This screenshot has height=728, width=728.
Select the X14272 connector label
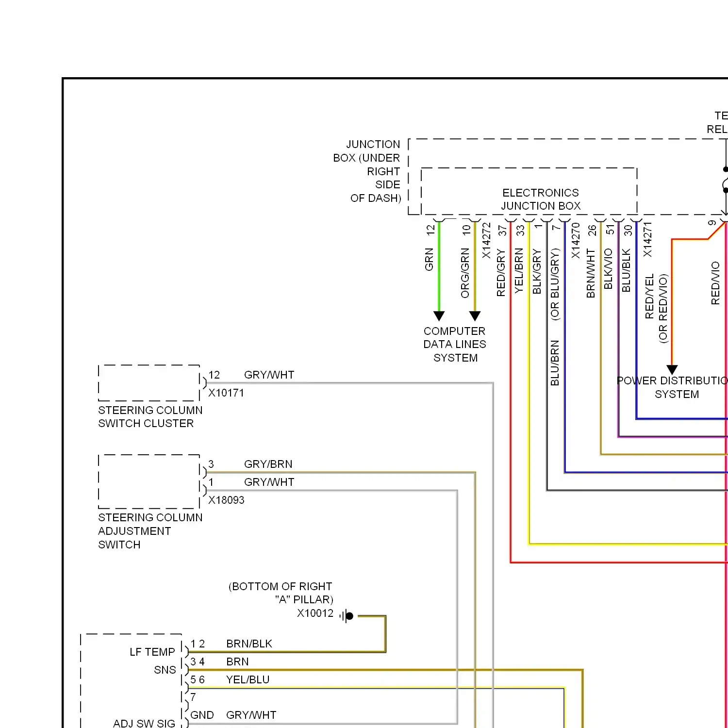[x=486, y=240]
